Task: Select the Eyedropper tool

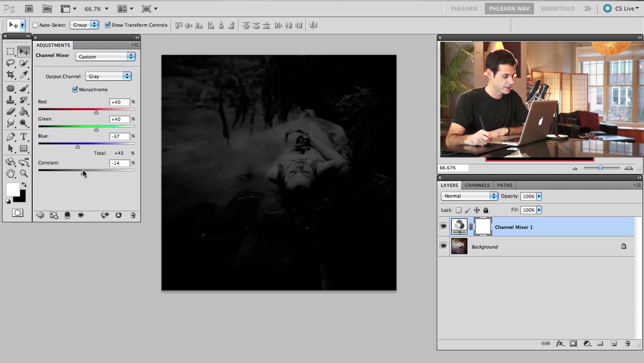Action: 24,75
